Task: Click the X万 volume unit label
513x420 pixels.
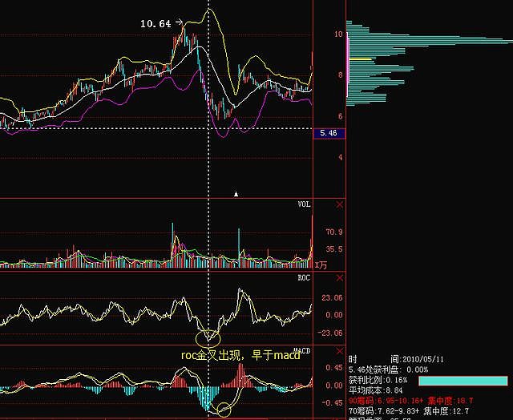Action: pos(321,265)
